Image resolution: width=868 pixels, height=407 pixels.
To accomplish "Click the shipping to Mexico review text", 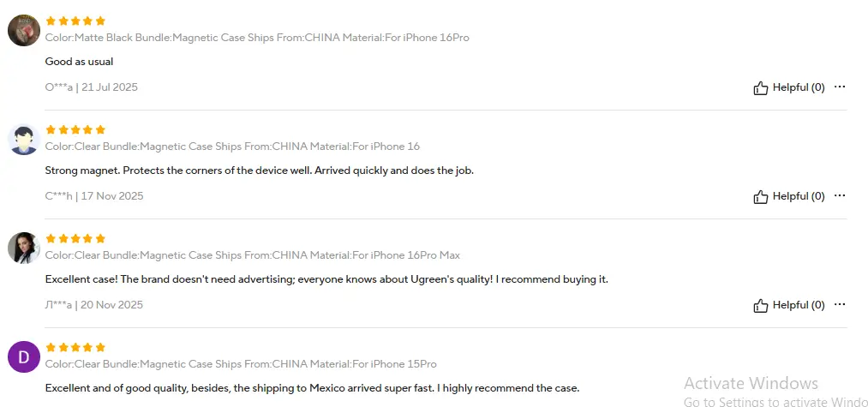I will click(x=312, y=388).
